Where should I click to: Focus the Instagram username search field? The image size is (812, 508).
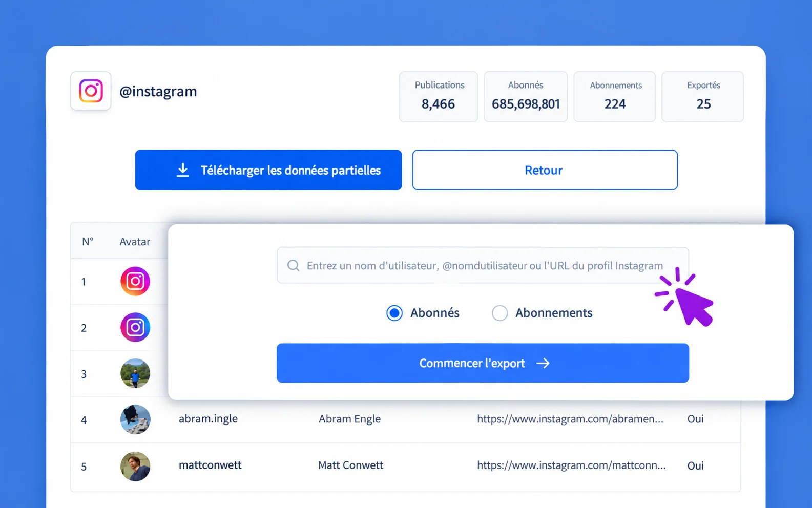point(483,265)
